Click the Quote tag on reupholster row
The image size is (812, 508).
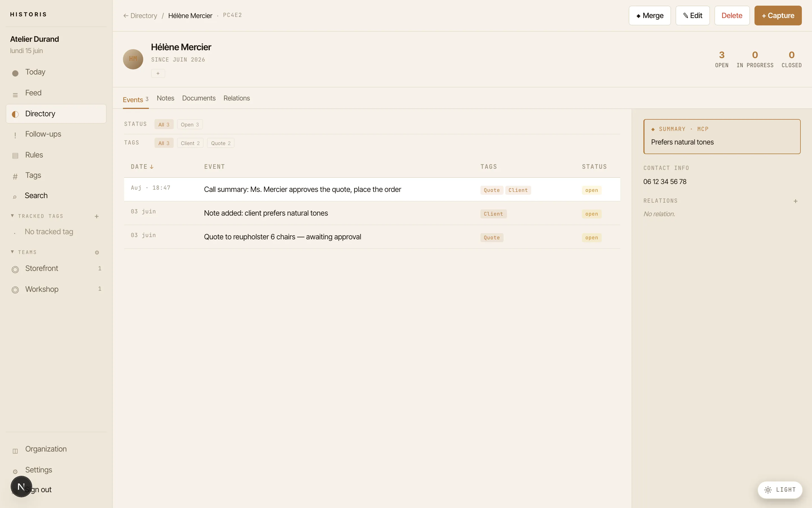point(491,238)
